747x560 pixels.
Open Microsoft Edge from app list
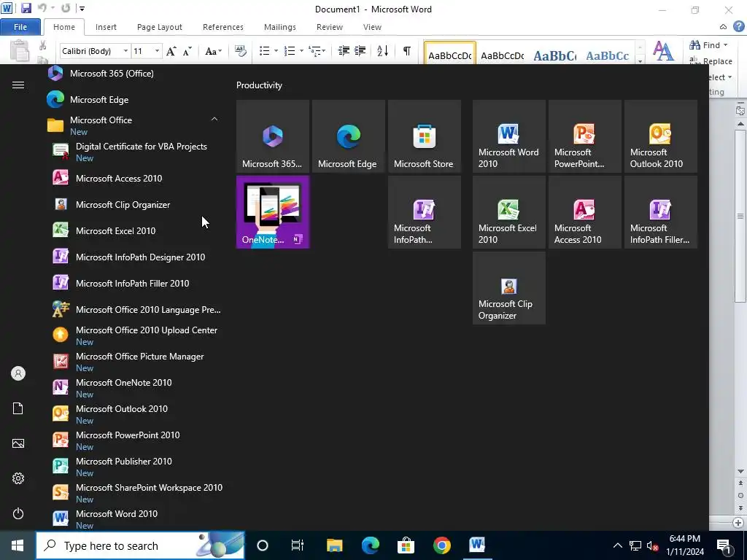click(x=135, y=99)
